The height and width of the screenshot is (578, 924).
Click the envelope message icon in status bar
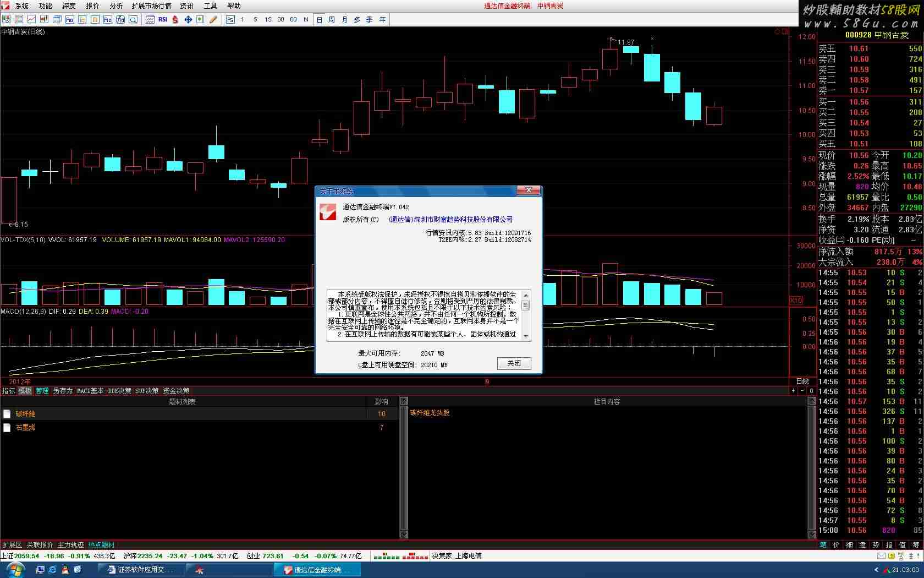[x=881, y=556]
